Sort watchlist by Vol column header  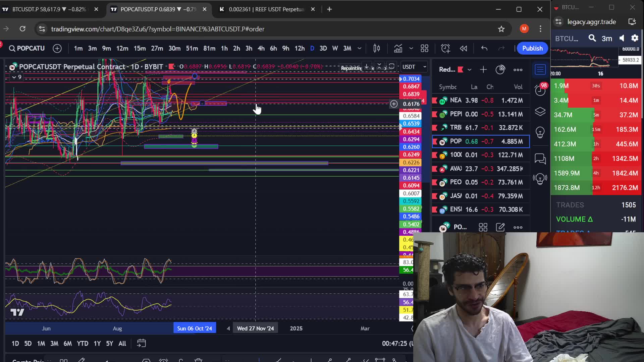coord(518,87)
